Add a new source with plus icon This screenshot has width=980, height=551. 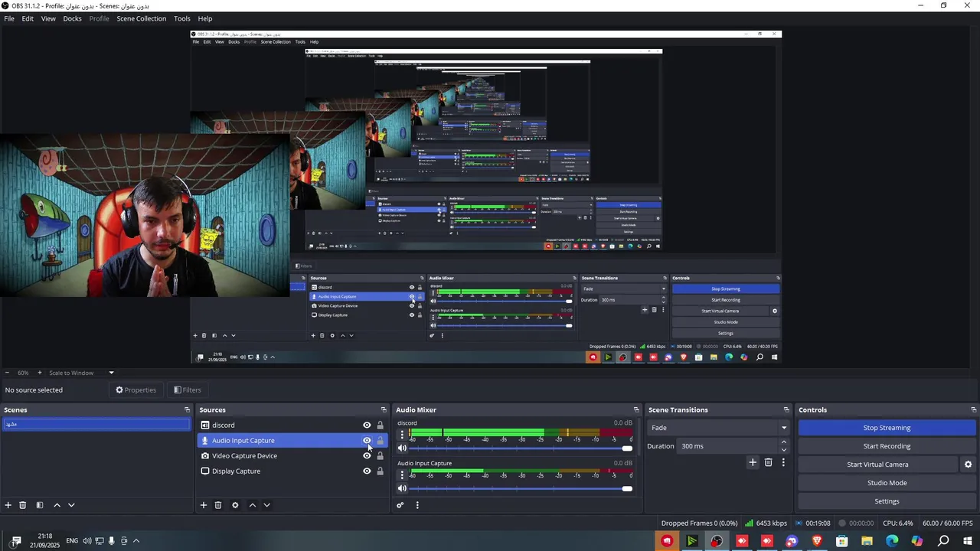point(204,505)
